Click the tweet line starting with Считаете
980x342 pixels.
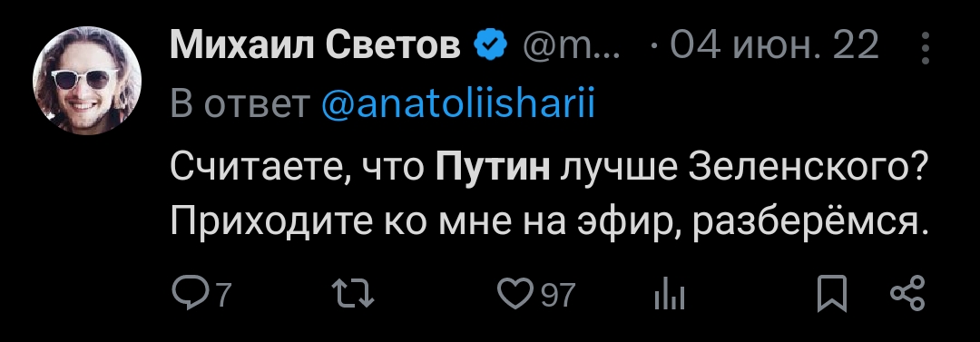pos(547,166)
